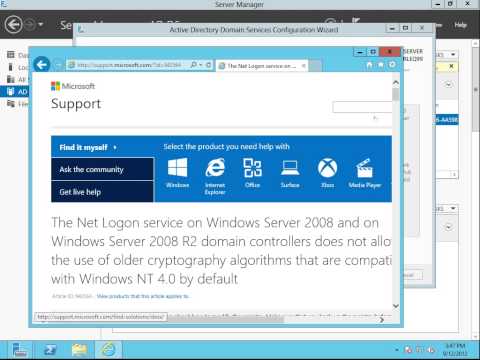Open Internet Explorer Home icon
480x360 pixels.
(369, 65)
